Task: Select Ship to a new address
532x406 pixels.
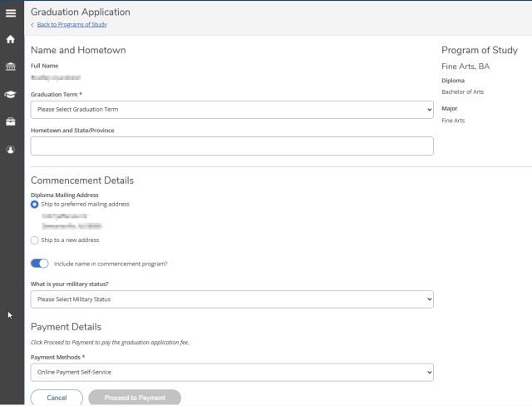Action: tap(34, 240)
